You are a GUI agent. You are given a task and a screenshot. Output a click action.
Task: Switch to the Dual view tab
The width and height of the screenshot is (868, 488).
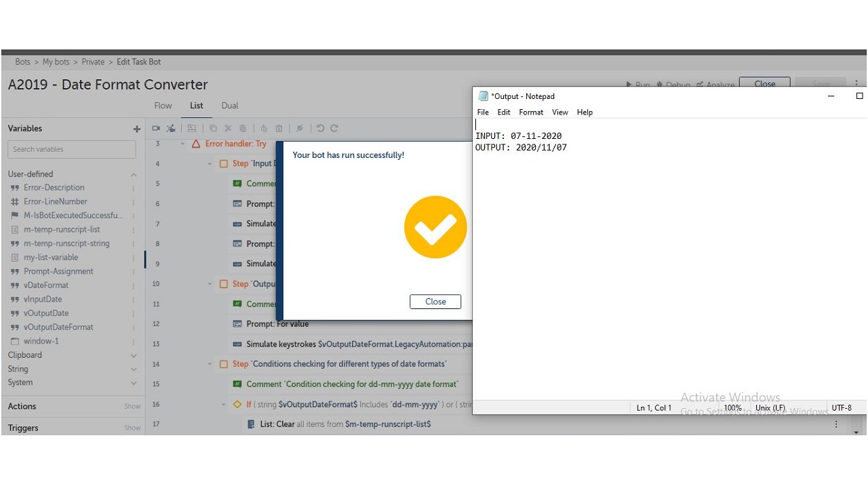[230, 106]
